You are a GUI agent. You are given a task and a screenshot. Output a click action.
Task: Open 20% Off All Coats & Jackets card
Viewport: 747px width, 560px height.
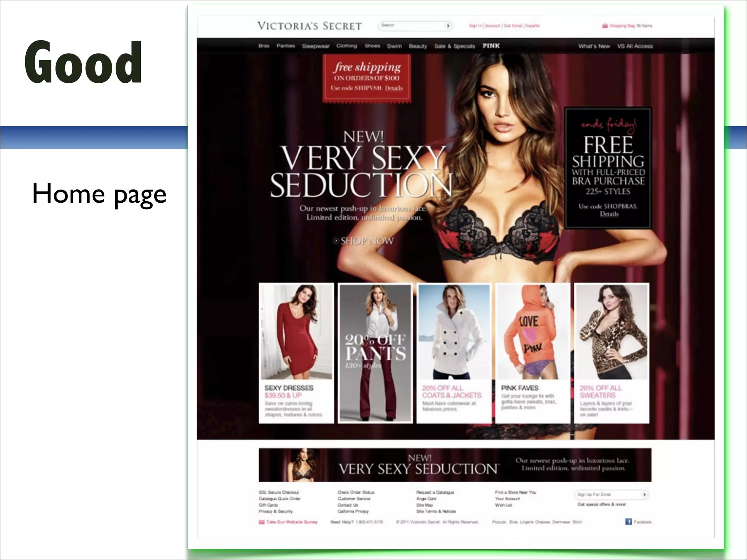point(454,353)
